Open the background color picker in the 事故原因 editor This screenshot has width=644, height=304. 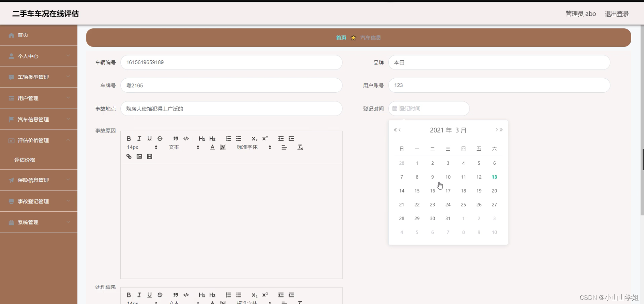(x=223, y=147)
